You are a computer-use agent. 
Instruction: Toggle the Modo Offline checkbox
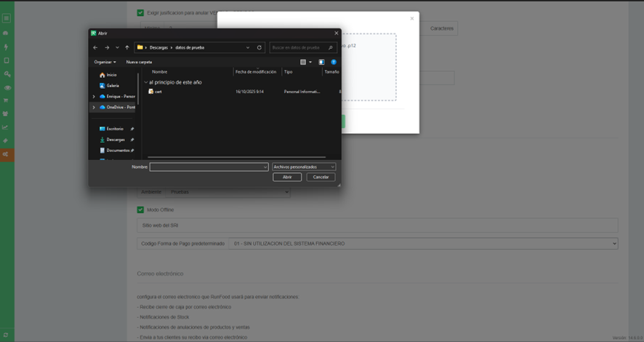click(140, 210)
